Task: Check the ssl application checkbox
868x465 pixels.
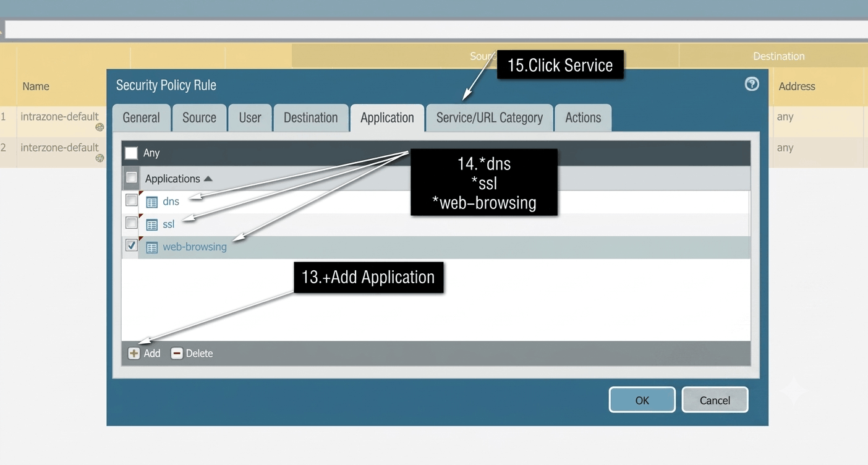Action: [x=131, y=223]
